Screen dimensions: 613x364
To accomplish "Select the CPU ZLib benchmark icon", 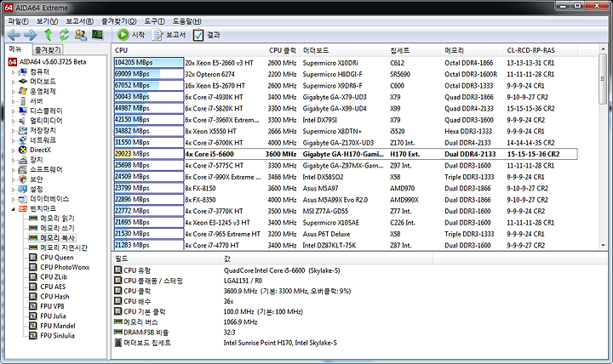I will coord(33,277).
